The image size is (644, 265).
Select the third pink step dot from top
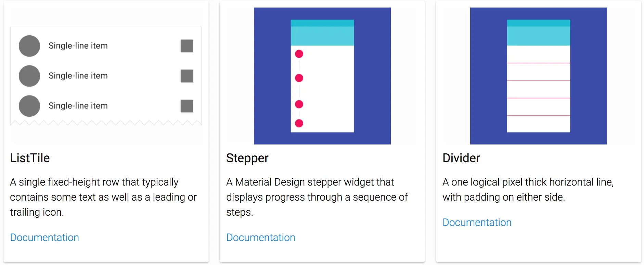pyautogui.click(x=299, y=104)
